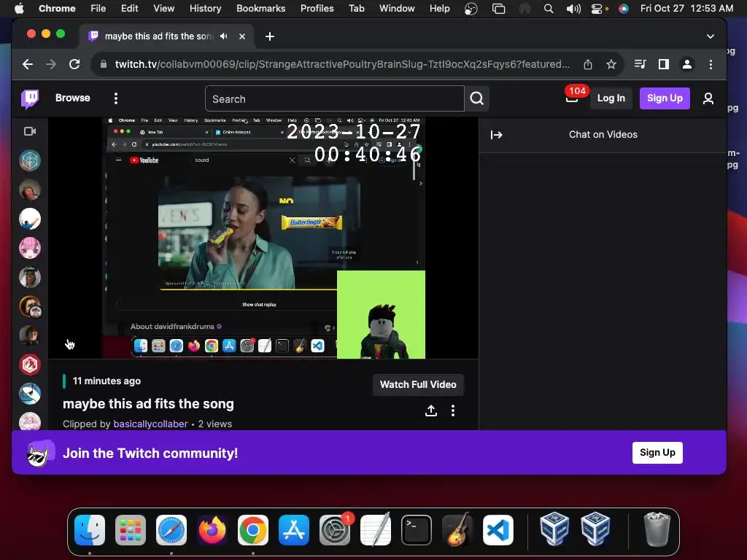747x560 pixels.
Task: Open the user account icon on Twitch
Action: (x=708, y=98)
